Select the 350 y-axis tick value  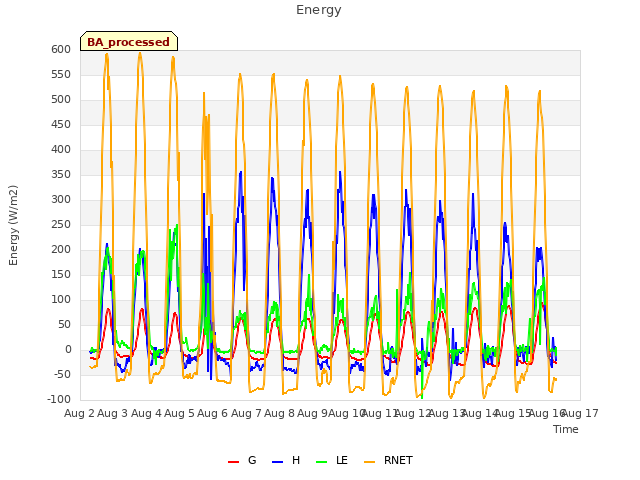(x=61, y=175)
